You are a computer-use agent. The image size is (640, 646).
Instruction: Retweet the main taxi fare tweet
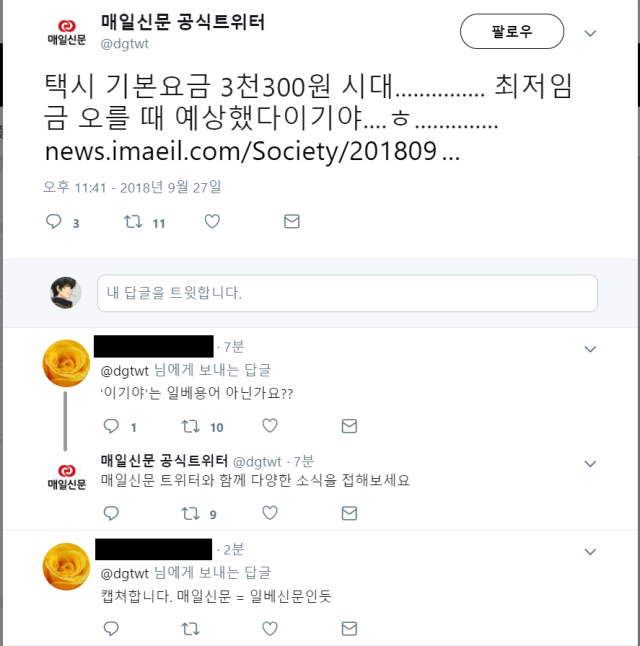coord(133,222)
